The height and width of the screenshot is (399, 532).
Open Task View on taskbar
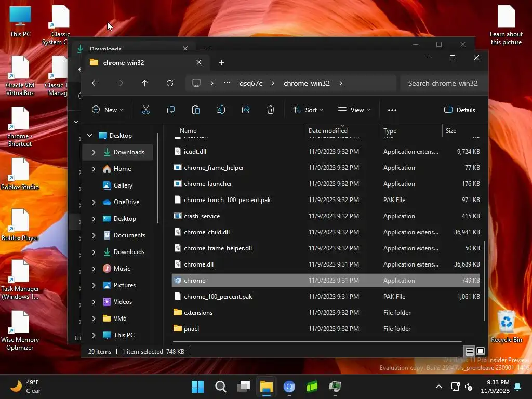click(244, 387)
